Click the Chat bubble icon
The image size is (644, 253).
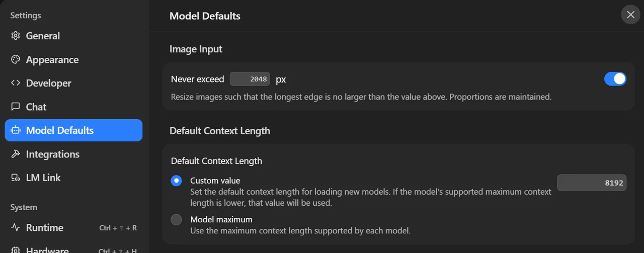pyautogui.click(x=16, y=107)
